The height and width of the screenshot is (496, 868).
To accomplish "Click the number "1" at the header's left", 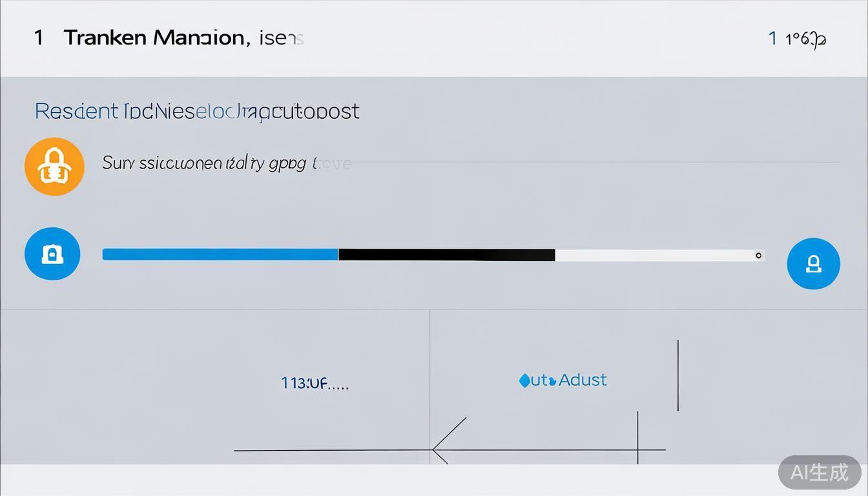I will (39, 37).
